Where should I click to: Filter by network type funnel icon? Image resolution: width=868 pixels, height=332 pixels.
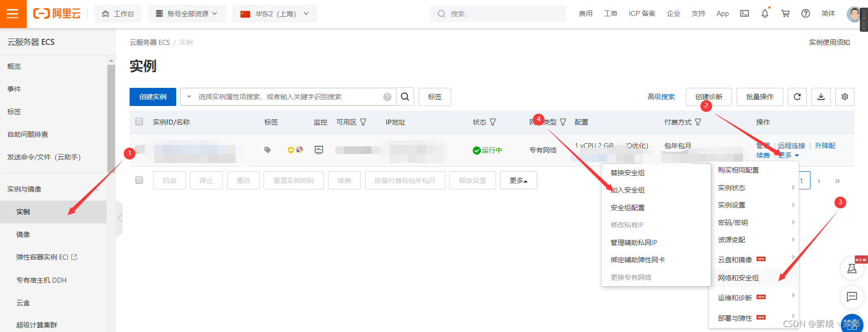tap(563, 122)
